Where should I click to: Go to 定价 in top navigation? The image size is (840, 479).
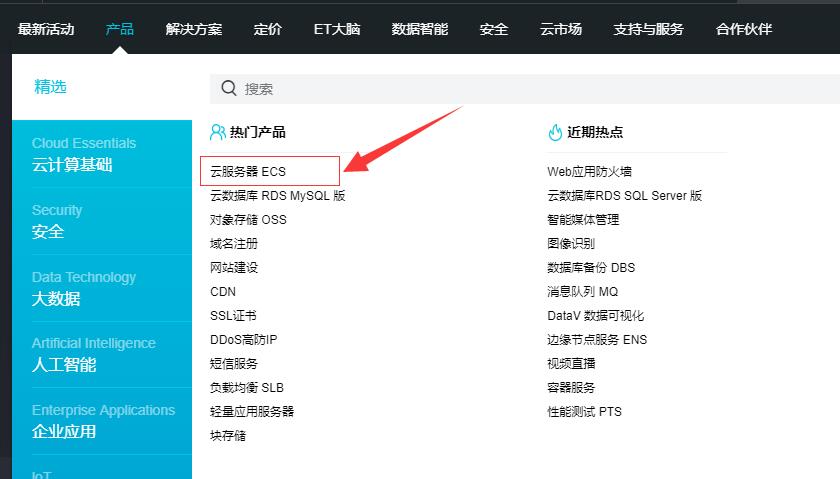tap(267, 29)
